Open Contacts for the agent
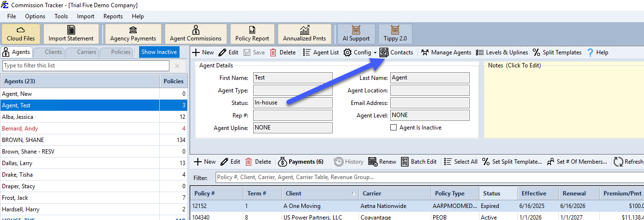 click(396, 52)
